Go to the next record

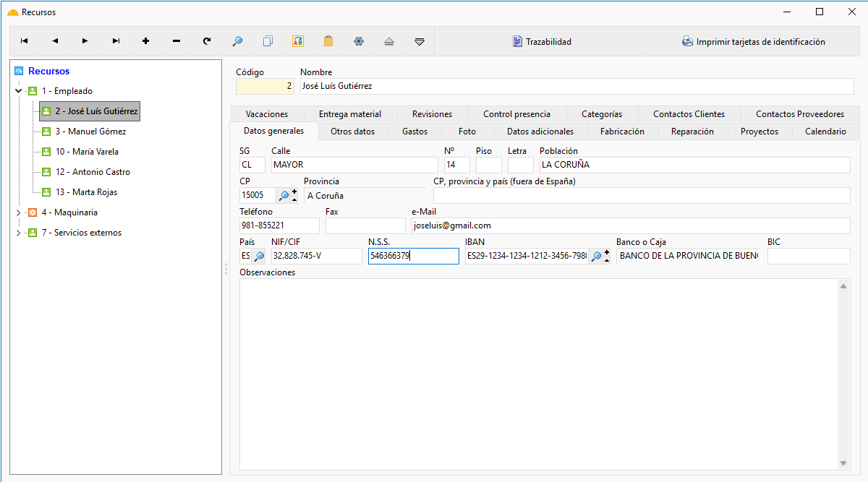point(85,41)
